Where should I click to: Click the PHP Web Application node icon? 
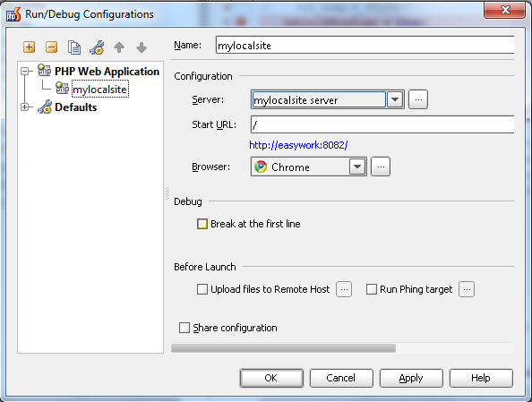[44, 71]
